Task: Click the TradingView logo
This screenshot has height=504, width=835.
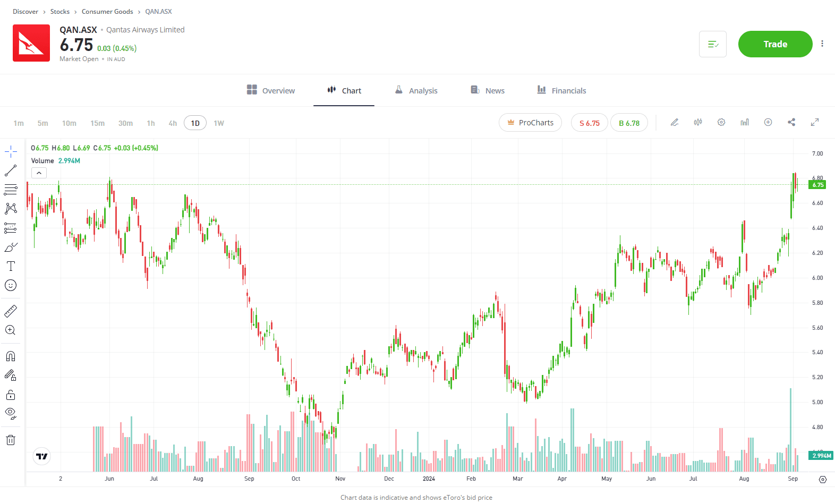Action: 42,456
